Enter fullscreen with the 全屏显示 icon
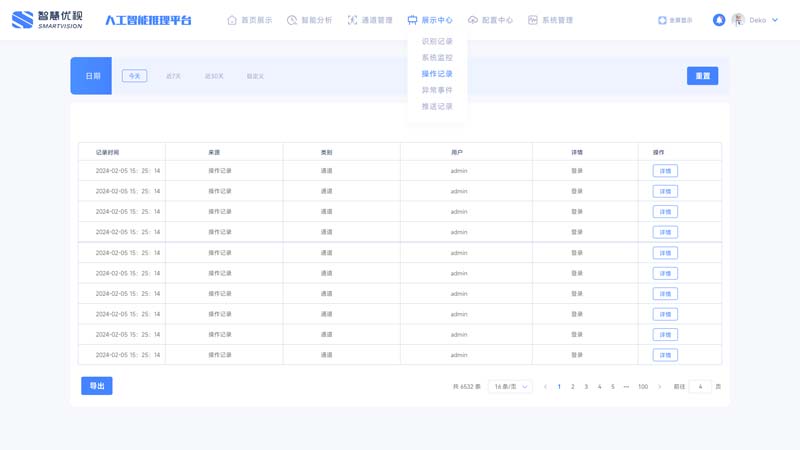This screenshot has width=800, height=450. click(662, 20)
